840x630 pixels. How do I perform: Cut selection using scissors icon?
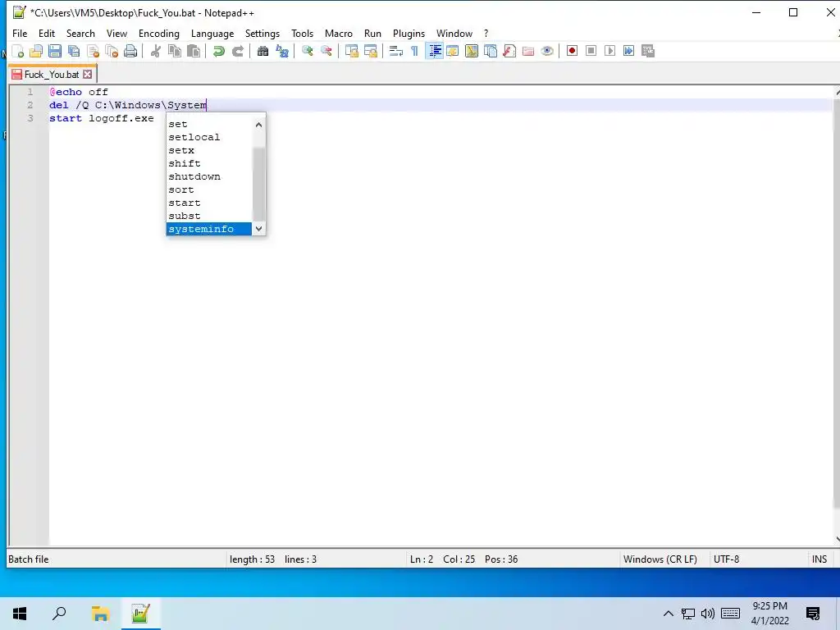click(x=155, y=51)
